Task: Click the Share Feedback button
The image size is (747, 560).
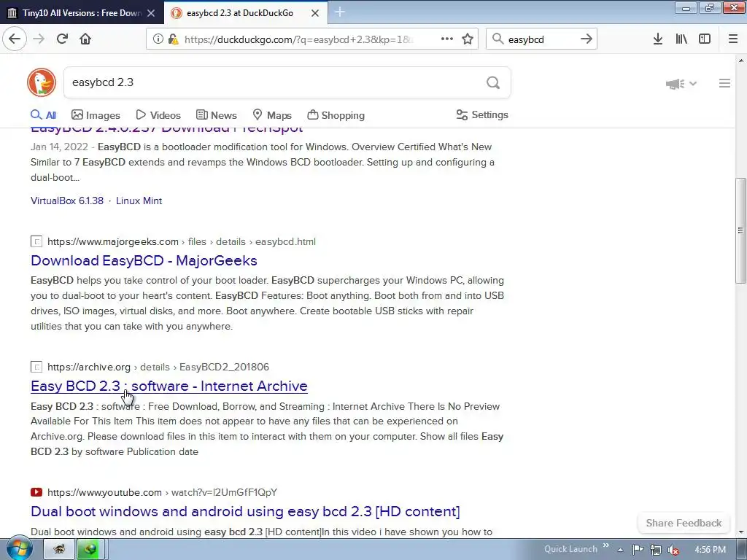Action: pyautogui.click(x=684, y=523)
